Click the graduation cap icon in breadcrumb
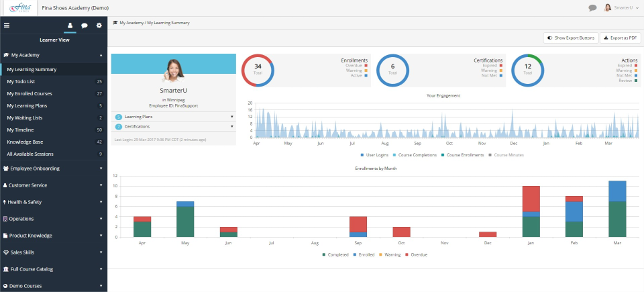 115,23
